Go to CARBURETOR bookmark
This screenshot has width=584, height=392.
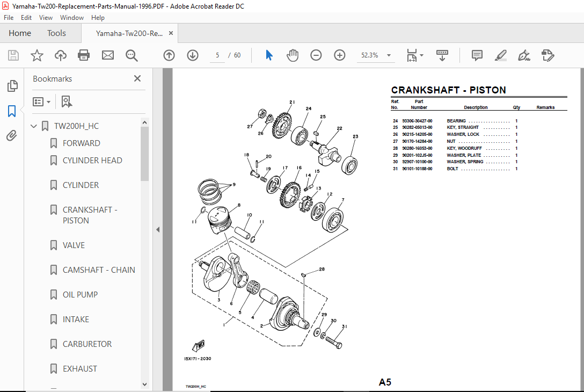click(x=87, y=344)
